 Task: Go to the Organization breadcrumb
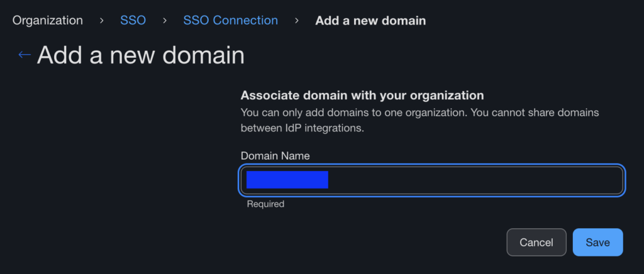47,21
